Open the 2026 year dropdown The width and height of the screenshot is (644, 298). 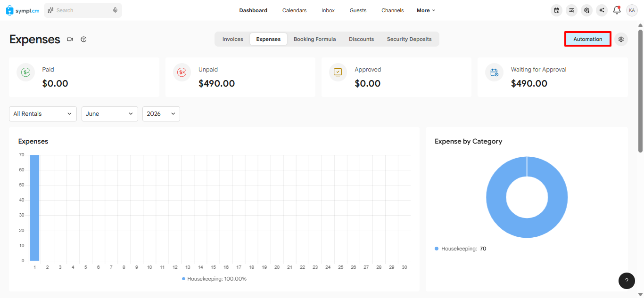[x=161, y=114]
